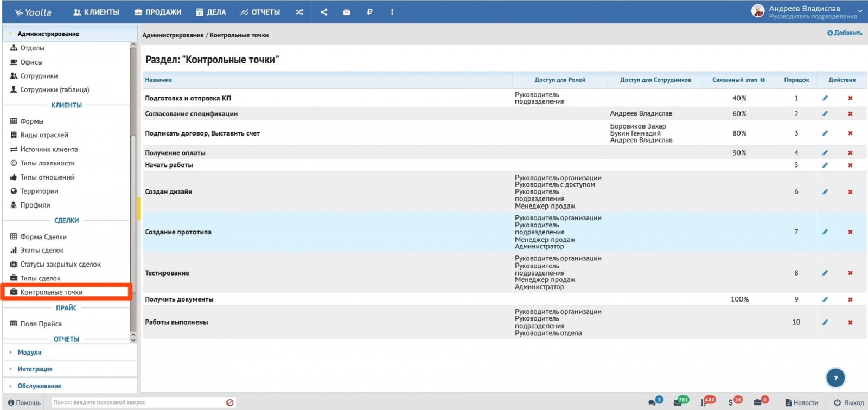Viewport: 868px width, 410px height.
Task: Click the ruble currency icon in navigation
Action: pos(369,12)
